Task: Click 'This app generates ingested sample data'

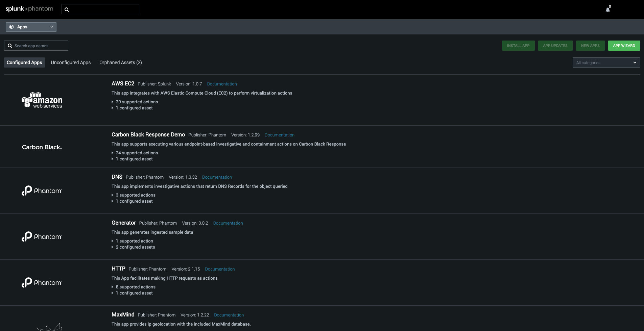Action: point(152,232)
